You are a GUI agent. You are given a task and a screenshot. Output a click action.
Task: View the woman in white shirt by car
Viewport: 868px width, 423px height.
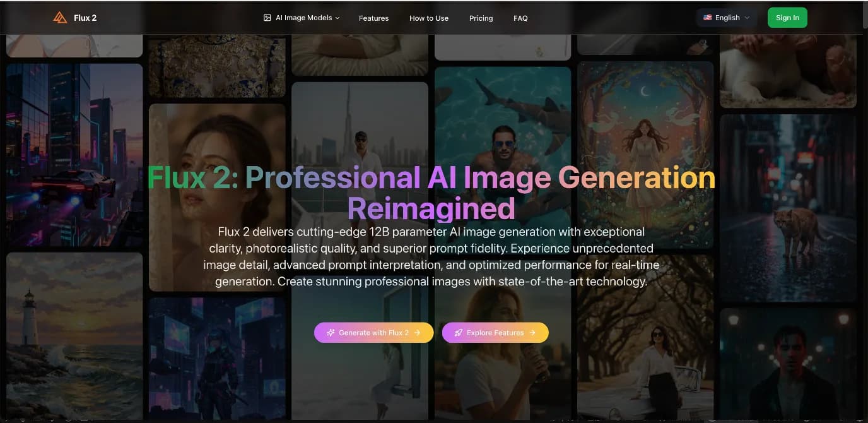tap(645, 338)
